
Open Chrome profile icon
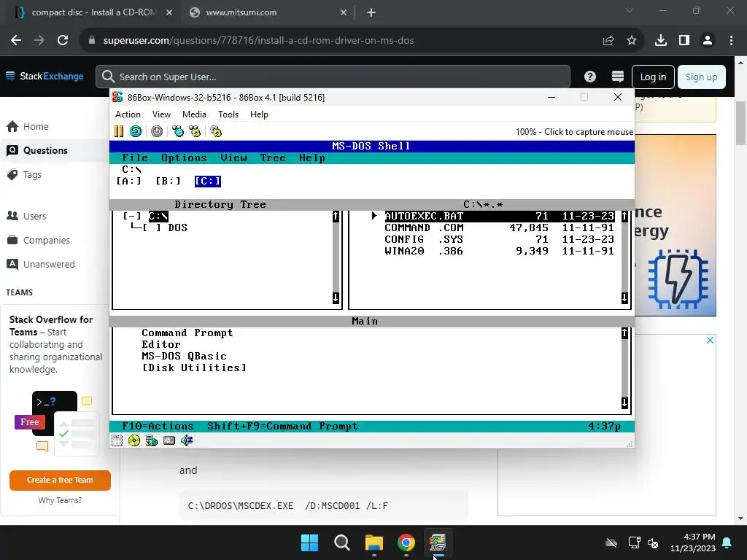pos(708,41)
